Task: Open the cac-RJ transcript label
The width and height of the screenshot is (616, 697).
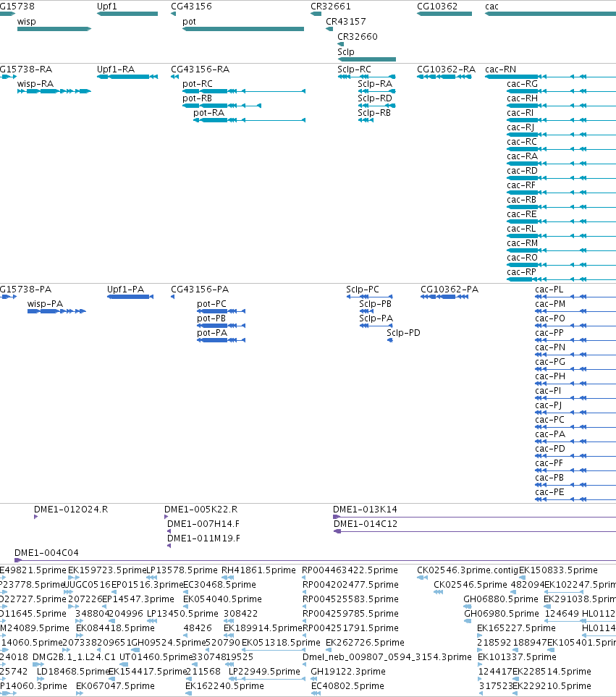Action: (x=520, y=127)
